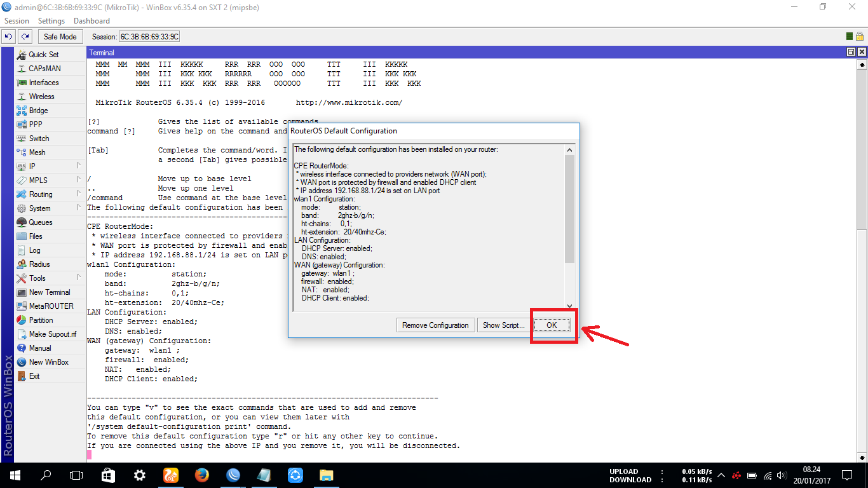The height and width of the screenshot is (488, 868).
Task: Show hidden system tray icons
Action: tap(721, 475)
